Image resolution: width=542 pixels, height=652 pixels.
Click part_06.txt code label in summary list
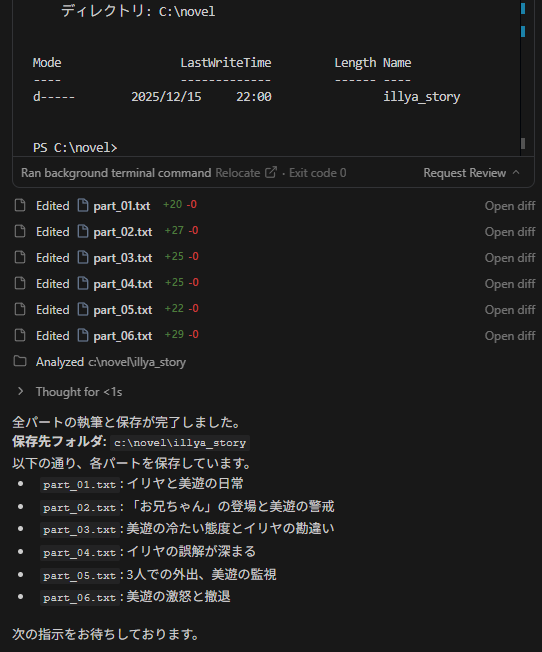tap(79, 598)
